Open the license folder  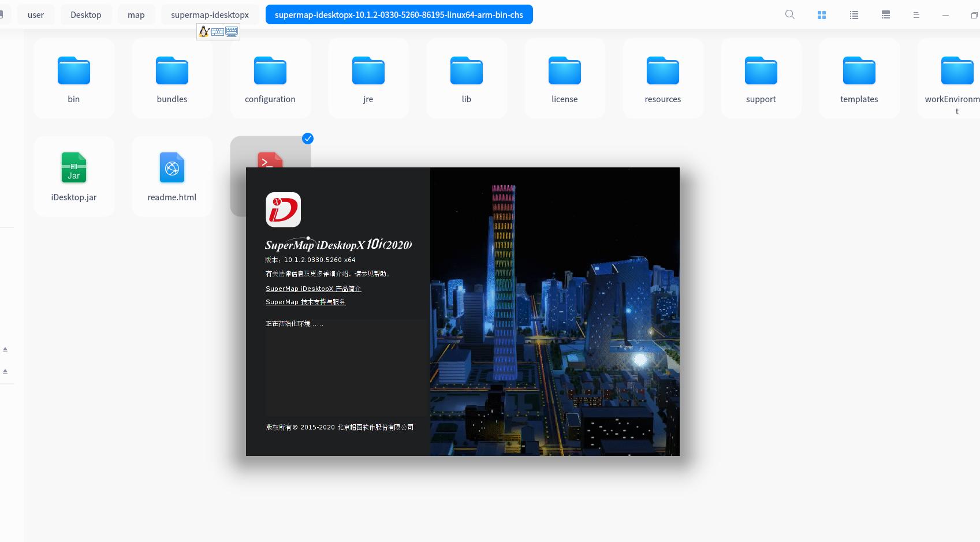coord(565,79)
